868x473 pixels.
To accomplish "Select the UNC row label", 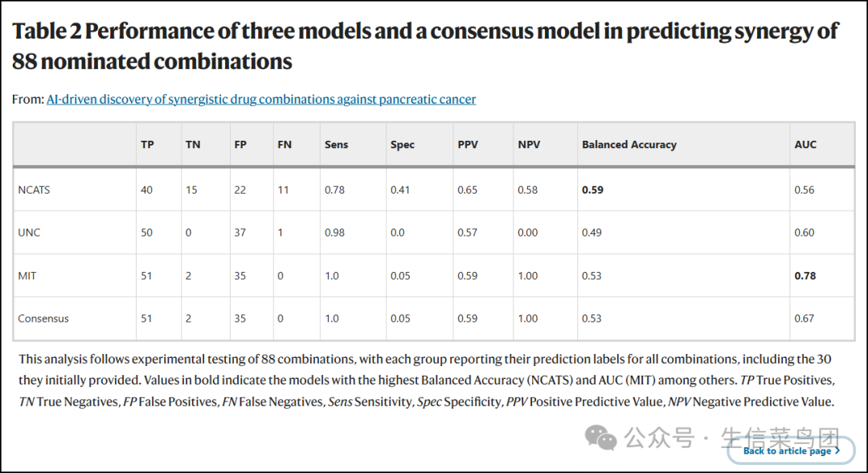I will (29, 232).
